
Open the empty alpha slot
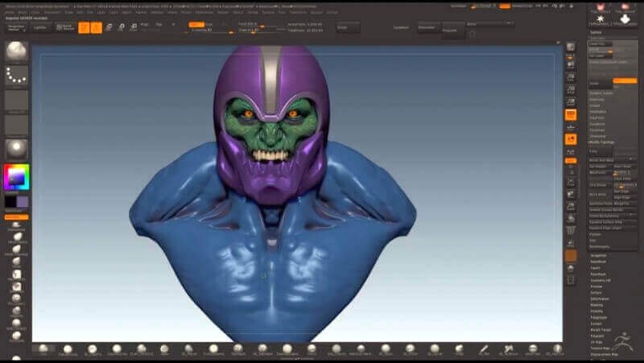16,101
